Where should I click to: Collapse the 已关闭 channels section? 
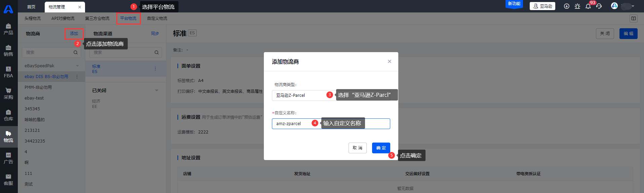tap(157, 90)
